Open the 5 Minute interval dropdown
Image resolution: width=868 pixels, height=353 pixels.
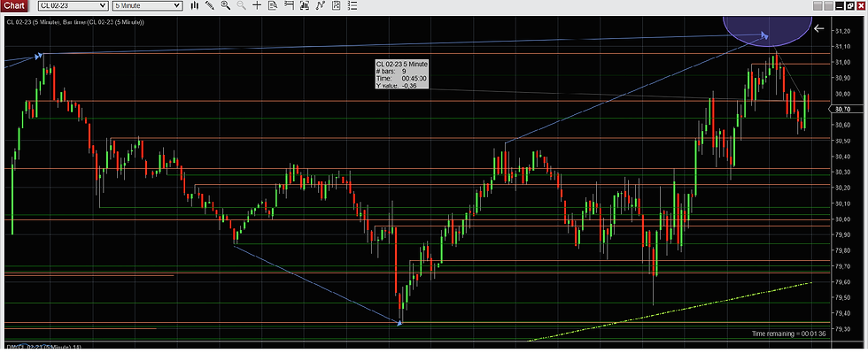147,5
